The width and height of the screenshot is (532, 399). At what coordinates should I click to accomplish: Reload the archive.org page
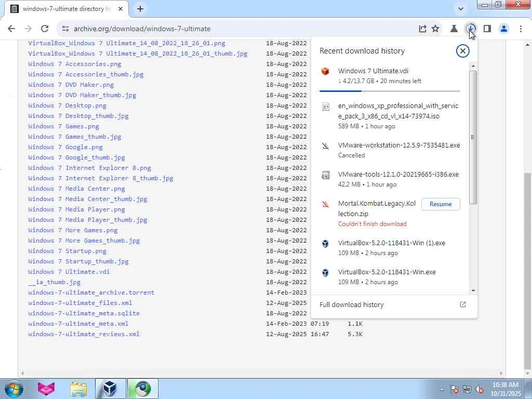coord(45,29)
